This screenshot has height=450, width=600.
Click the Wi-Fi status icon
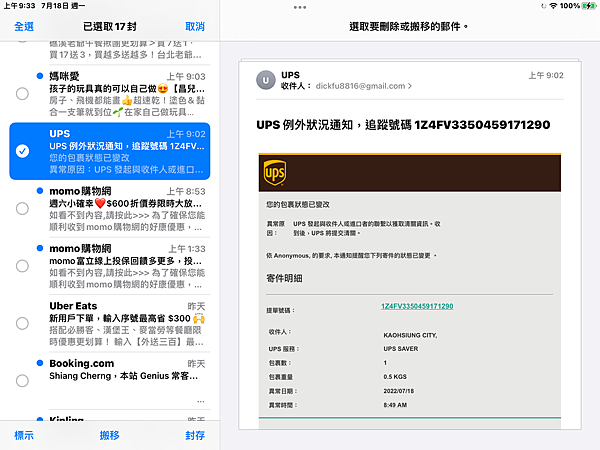click(553, 6)
